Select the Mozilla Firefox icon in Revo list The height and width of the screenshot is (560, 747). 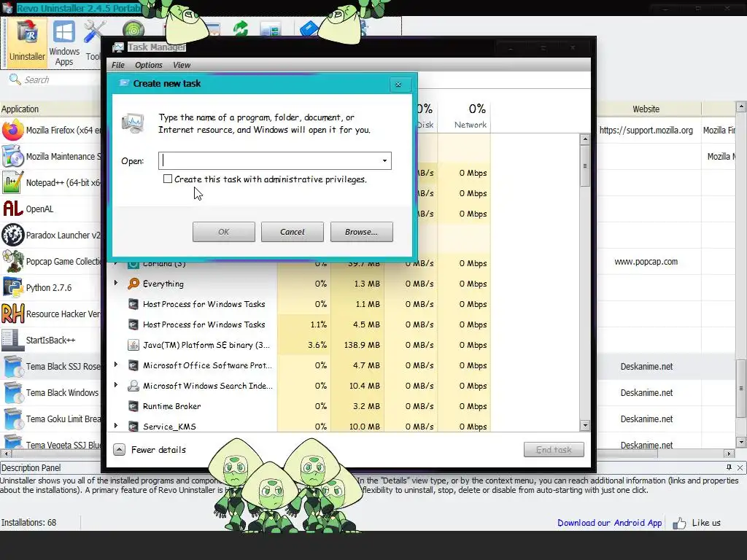13,130
